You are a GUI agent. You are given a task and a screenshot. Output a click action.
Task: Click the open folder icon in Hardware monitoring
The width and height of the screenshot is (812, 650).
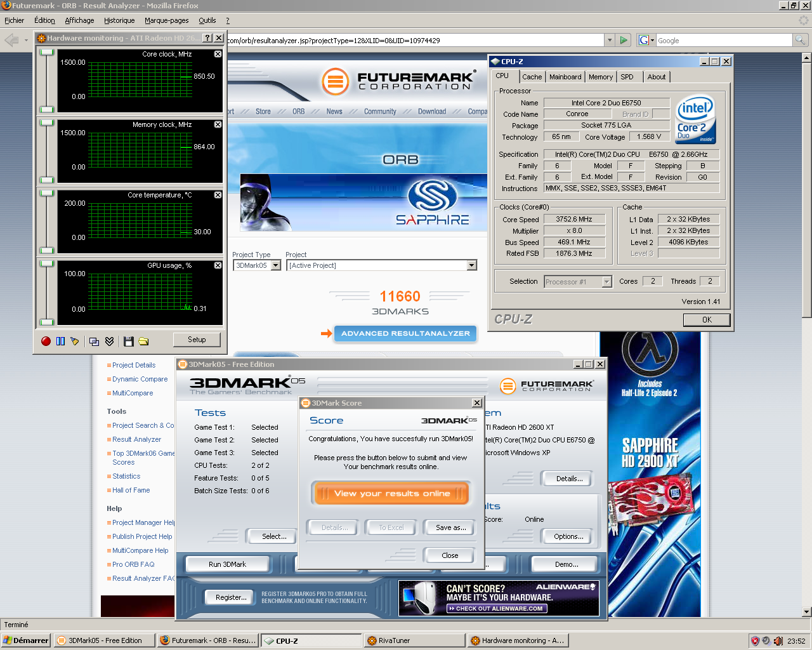point(143,341)
